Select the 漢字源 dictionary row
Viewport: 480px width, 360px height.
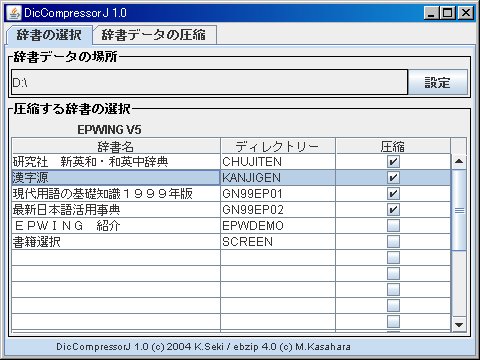[231, 178]
